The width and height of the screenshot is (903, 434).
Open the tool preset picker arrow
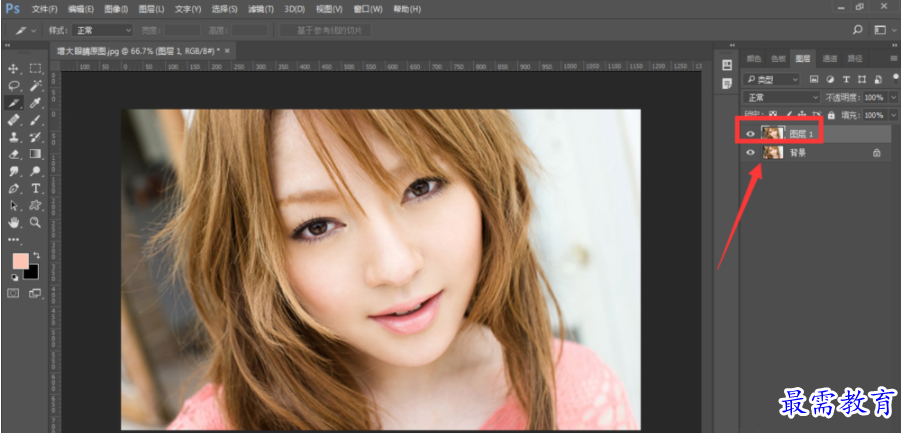click(33, 31)
